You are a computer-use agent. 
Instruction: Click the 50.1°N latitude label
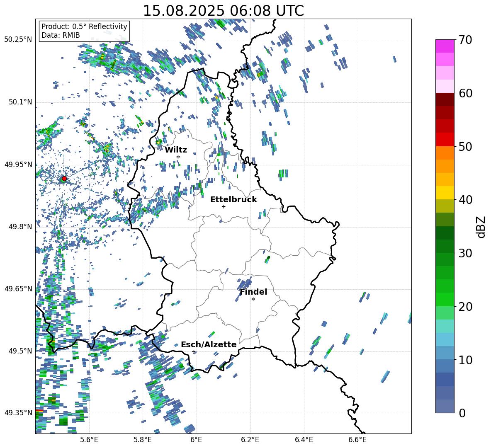pos(20,102)
